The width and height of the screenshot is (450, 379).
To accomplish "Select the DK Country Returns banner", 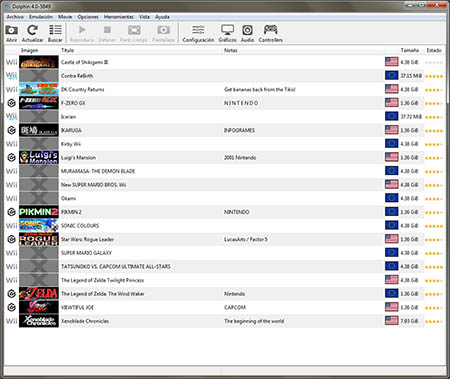I will tap(39, 89).
